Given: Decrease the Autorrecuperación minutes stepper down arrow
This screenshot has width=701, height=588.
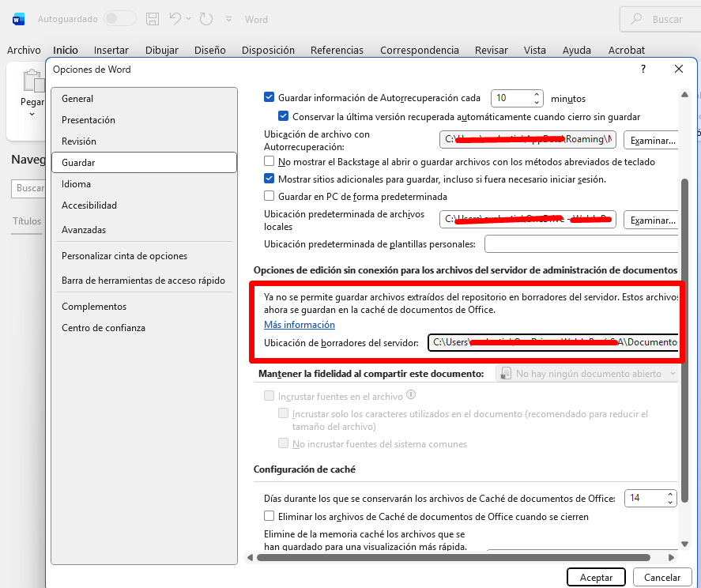Looking at the screenshot, I should click(537, 103).
